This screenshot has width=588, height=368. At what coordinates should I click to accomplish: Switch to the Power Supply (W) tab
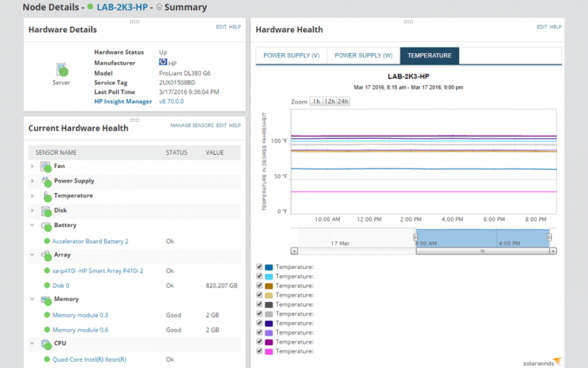click(363, 56)
